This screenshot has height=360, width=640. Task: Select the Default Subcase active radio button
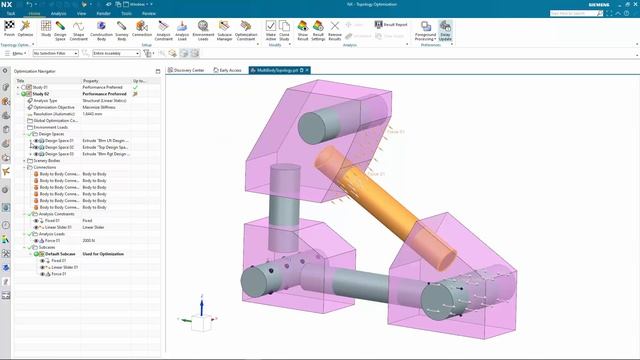(36, 254)
